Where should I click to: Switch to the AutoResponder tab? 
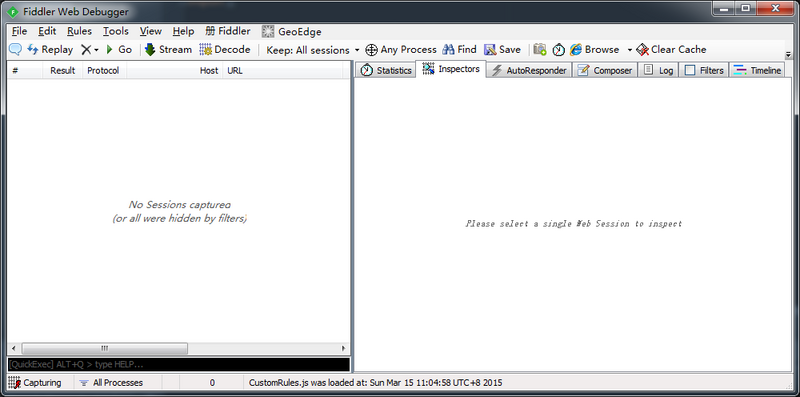pos(529,70)
